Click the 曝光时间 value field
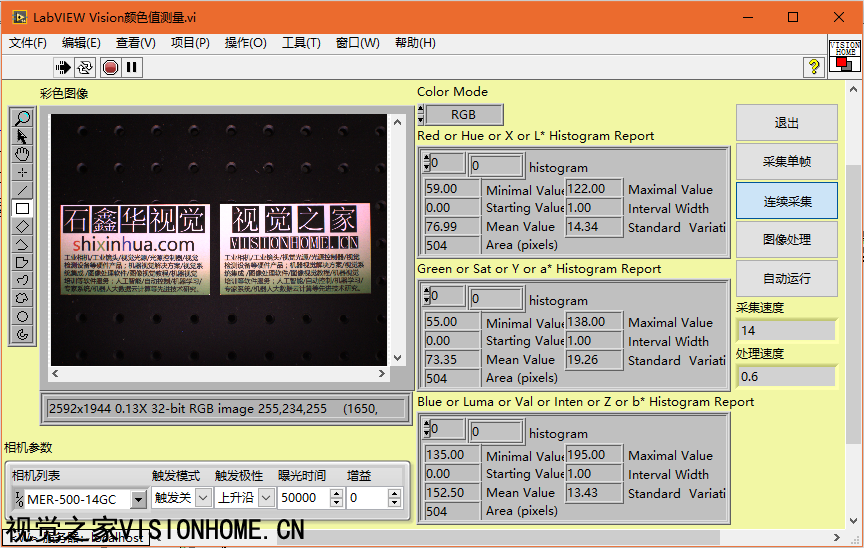This screenshot has width=864, height=548. (306, 497)
